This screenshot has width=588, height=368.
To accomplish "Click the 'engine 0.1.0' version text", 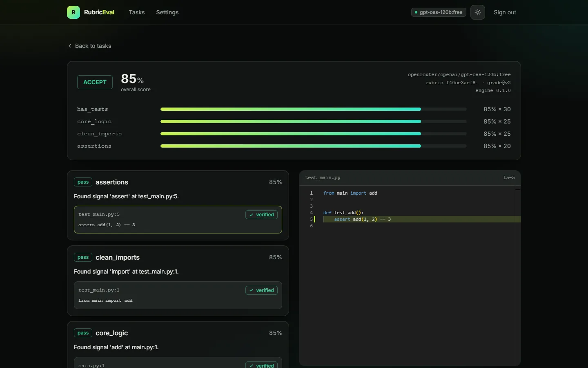I will (x=493, y=90).
